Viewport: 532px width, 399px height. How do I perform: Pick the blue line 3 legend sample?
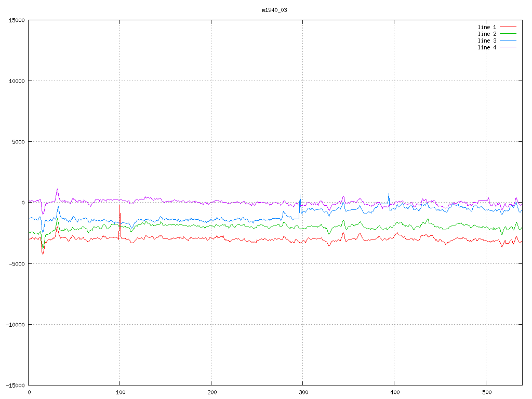click(x=508, y=41)
